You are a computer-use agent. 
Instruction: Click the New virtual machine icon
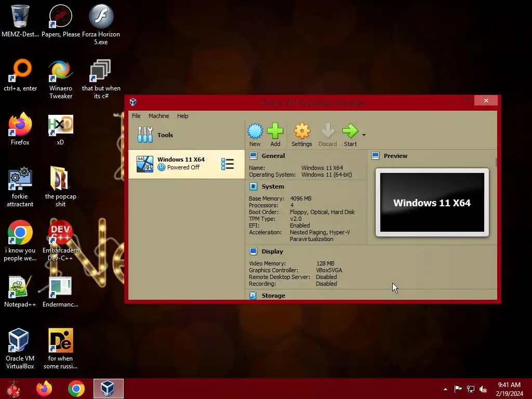255,135
